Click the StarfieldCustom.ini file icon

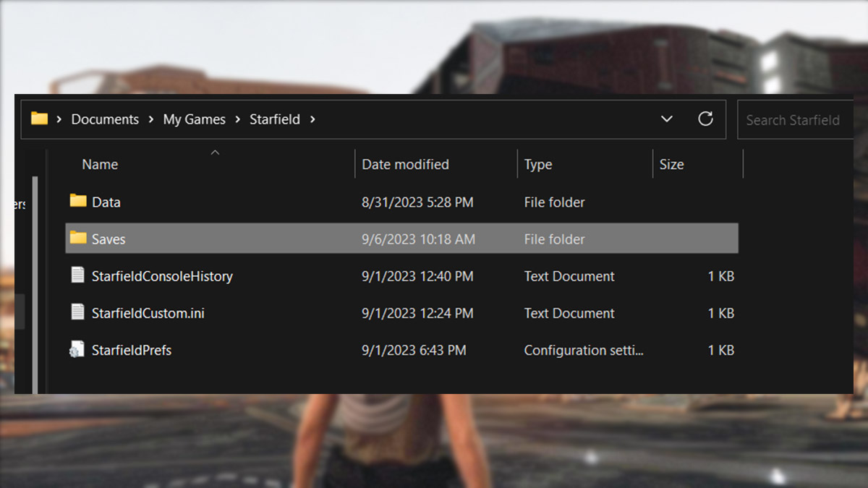point(78,312)
